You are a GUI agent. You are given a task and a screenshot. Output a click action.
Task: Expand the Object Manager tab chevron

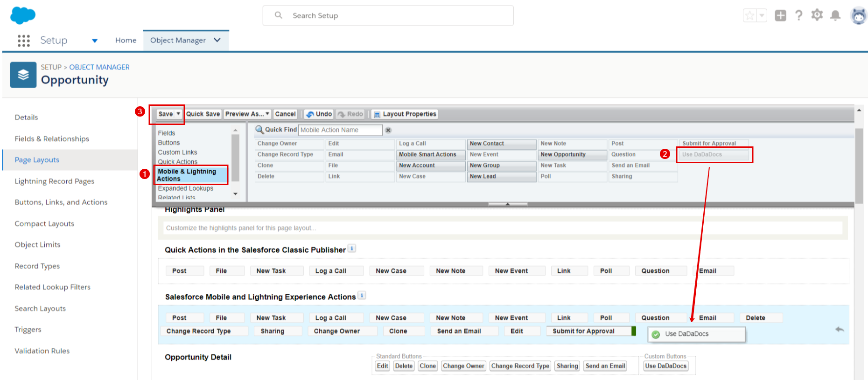click(x=217, y=40)
